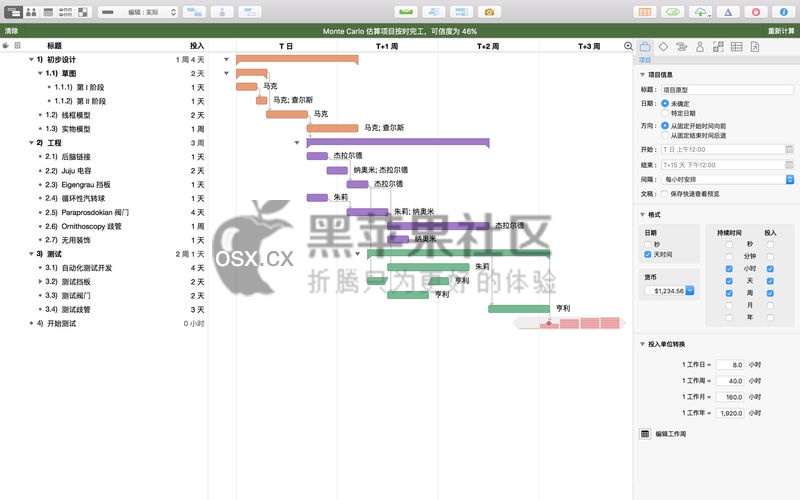Enable 保存快速查看预览 checkbox
The width and height of the screenshot is (800, 500).
[x=664, y=194]
